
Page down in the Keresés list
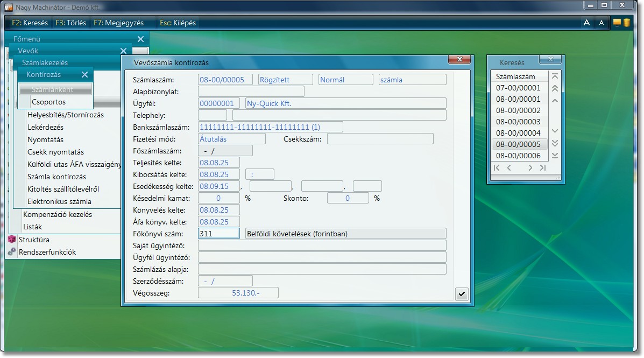(555, 143)
